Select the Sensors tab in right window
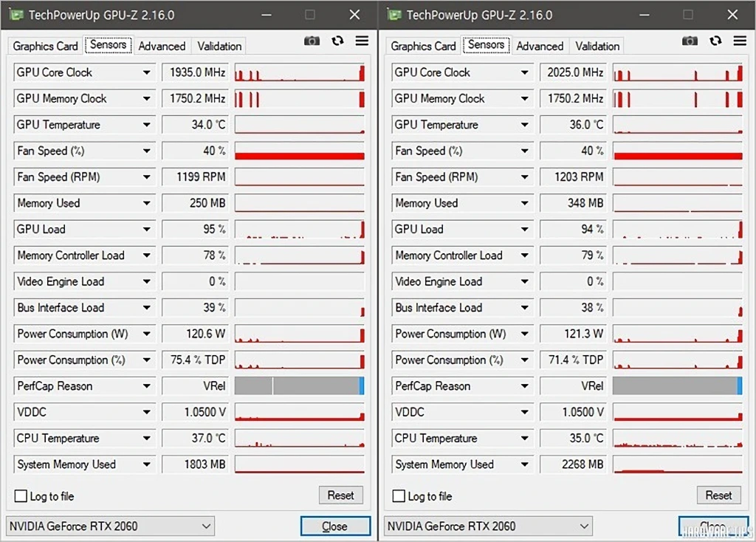The image size is (756, 542). (486, 45)
